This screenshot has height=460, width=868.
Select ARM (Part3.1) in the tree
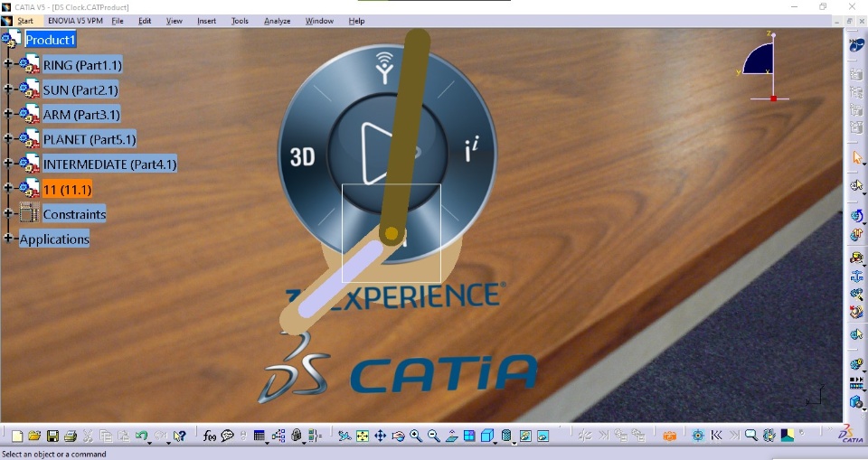point(81,115)
